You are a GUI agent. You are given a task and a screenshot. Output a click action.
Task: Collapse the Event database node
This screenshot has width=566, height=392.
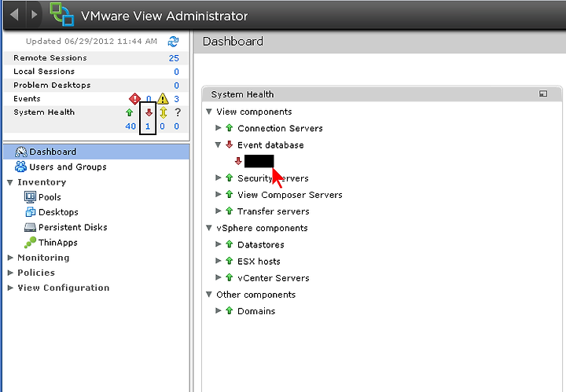218,145
